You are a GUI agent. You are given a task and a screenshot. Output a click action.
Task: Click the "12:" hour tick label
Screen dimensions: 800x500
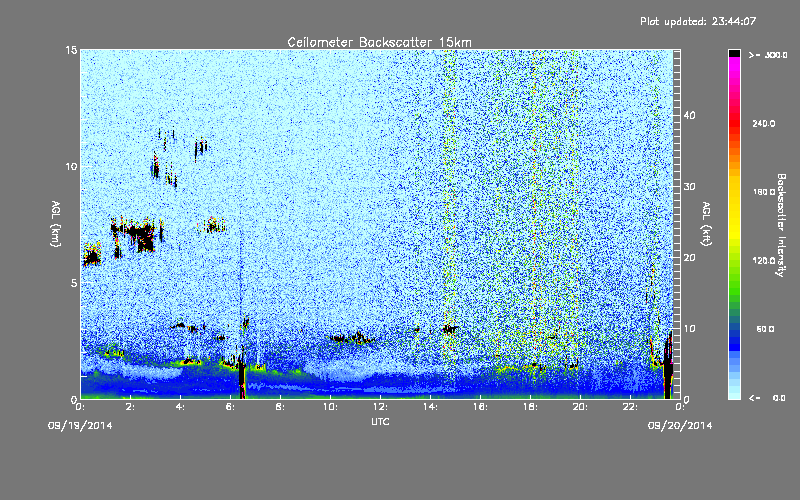tap(380, 407)
